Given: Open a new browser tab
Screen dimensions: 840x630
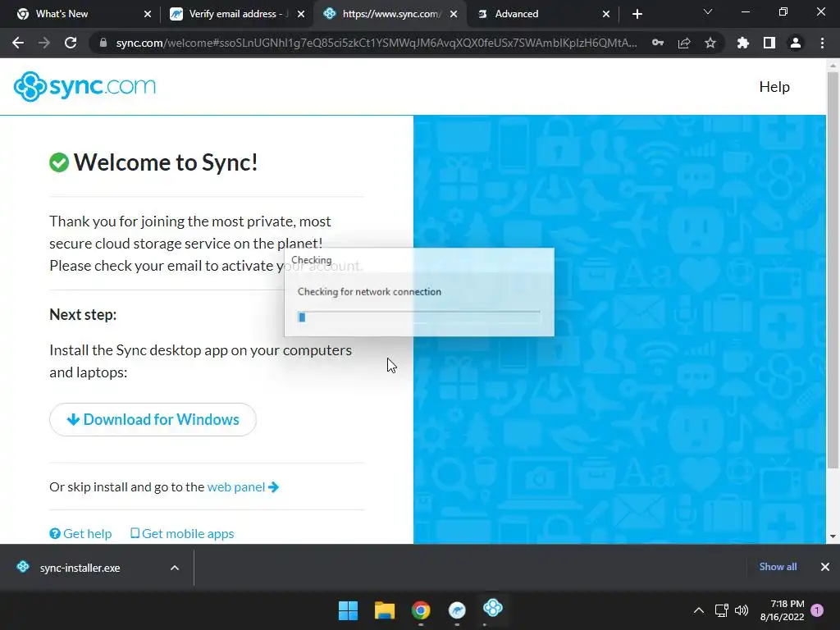Looking at the screenshot, I should click(x=637, y=14).
